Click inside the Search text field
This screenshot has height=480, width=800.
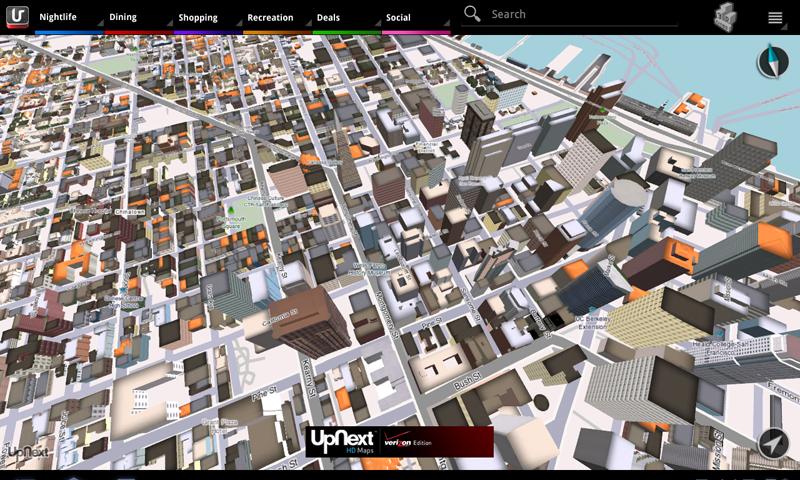tap(582, 14)
